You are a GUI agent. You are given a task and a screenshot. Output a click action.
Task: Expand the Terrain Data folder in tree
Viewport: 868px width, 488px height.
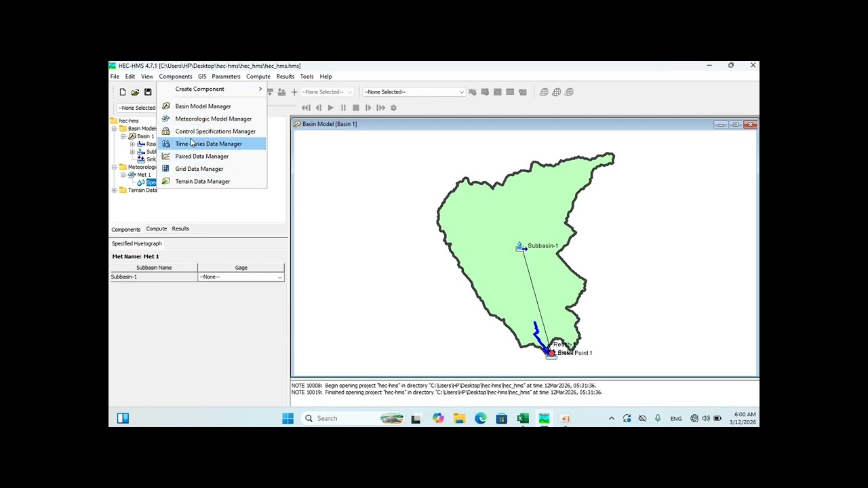(x=114, y=190)
